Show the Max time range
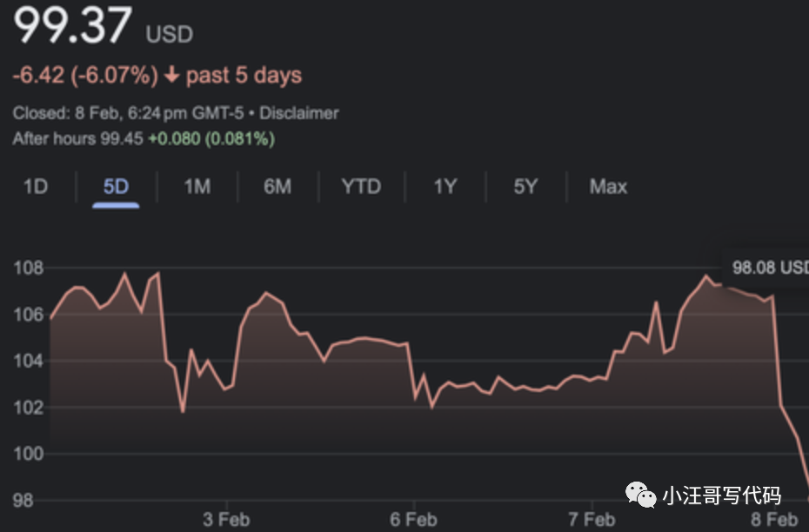The height and width of the screenshot is (532, 809). pos(608,187)
